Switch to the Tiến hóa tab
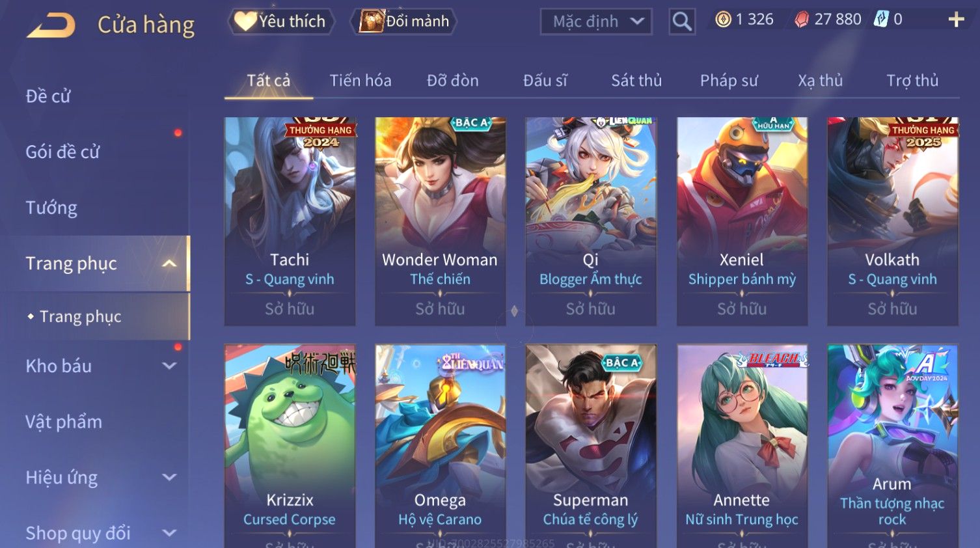The image size is (980, 548). point(361,81)
